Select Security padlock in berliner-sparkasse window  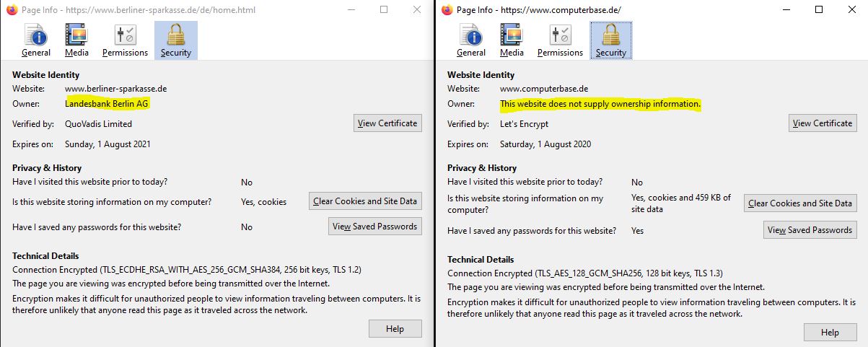(175, 35)
